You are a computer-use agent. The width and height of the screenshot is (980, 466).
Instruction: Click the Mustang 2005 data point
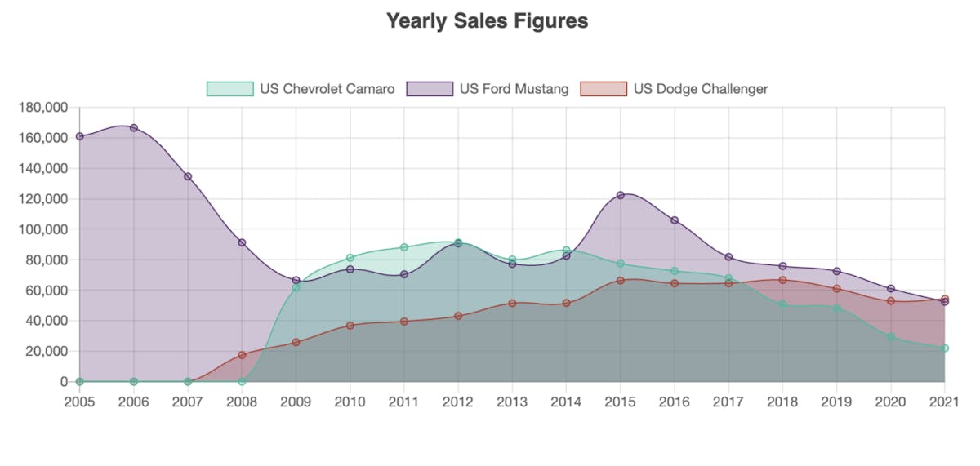(79, 136)
